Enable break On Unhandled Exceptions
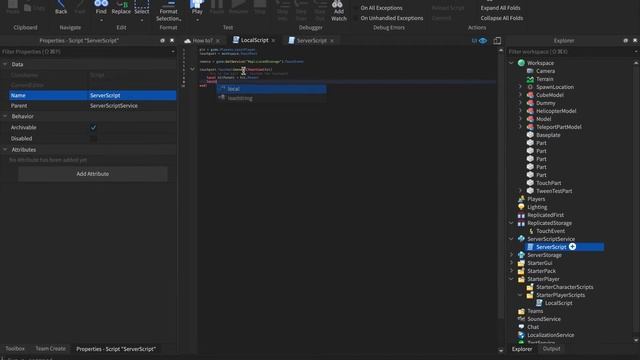The width and height of the screenshot is (640, 360). (392, 18)
